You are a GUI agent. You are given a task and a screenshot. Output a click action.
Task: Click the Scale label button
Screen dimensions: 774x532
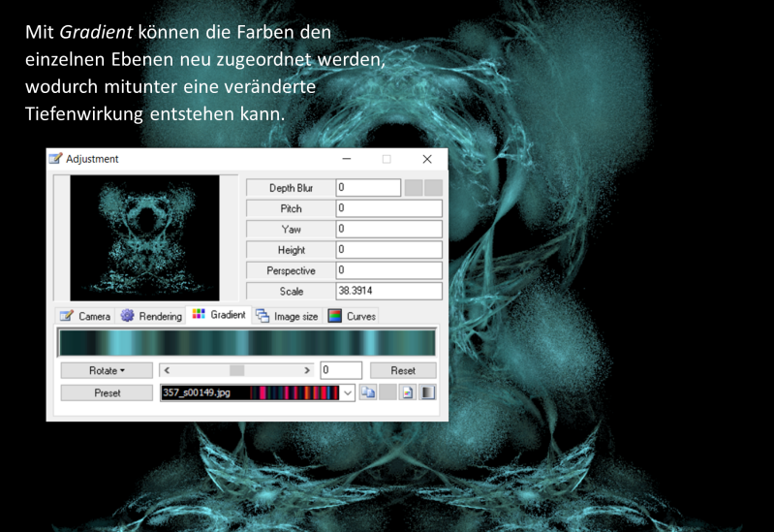[291, 292]
